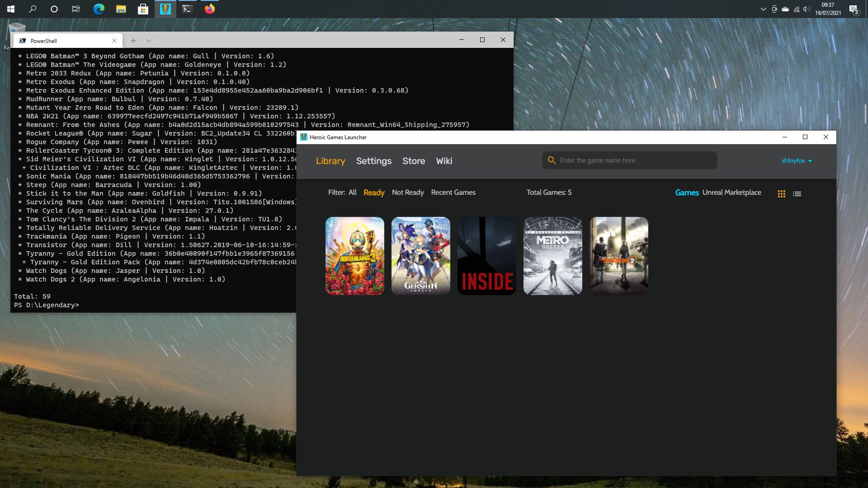
Task: Switch to grid view layout icon
Action: [x=781, y=194]
